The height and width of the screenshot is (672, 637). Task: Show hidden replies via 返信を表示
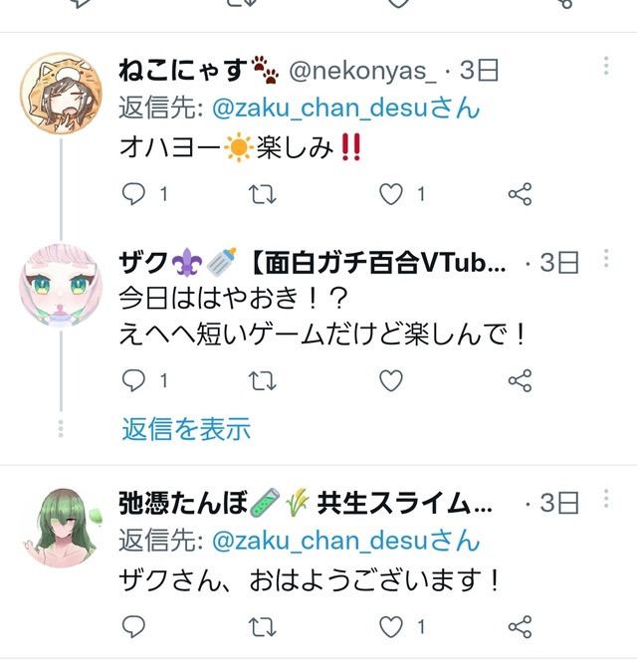186,429
